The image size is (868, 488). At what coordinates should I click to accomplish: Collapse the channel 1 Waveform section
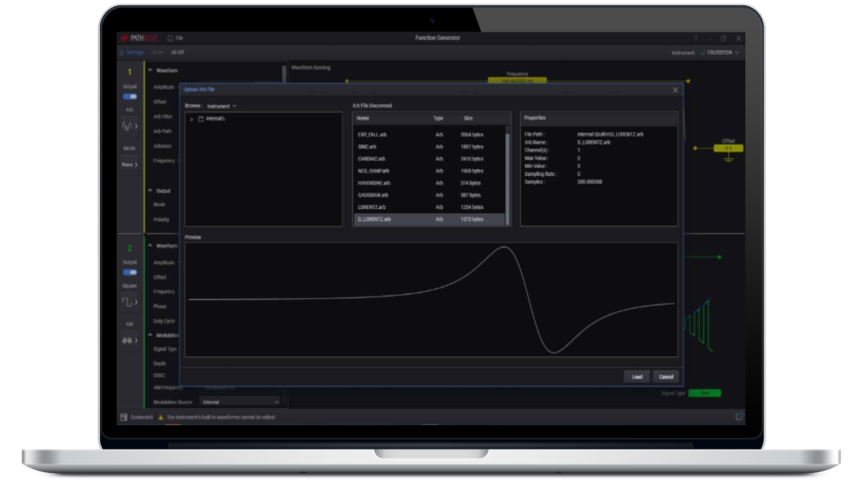tap(150, 70)
